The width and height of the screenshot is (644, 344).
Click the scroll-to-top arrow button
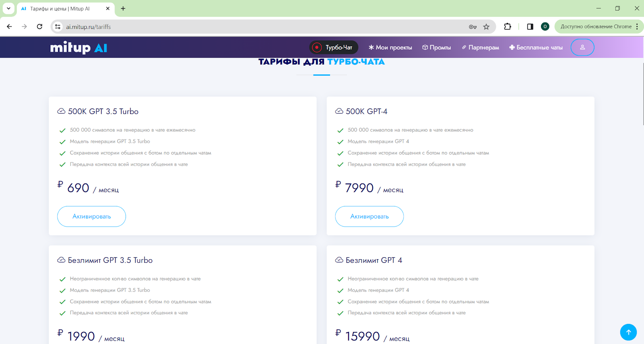[x=628, y=332]
